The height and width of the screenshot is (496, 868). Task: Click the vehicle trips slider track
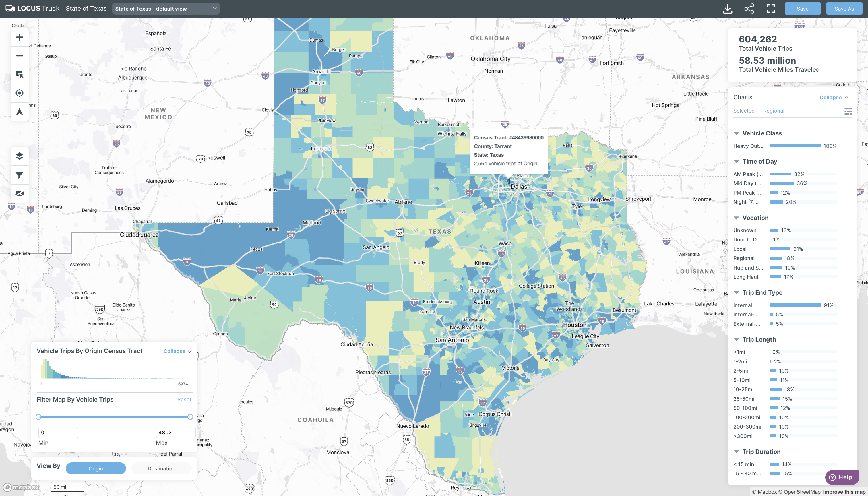click(115, 417)
